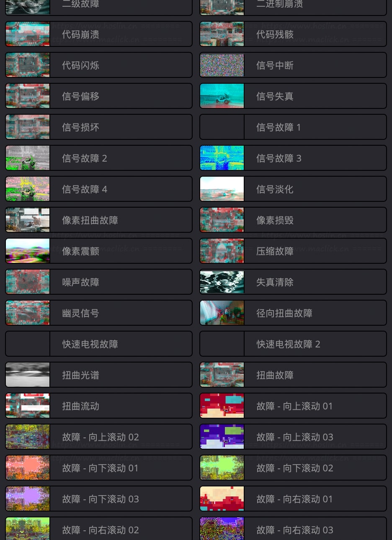Screen dimensions: 392x540
Task: Click the 信号故障 3 label
Action: tap(279, 158)
